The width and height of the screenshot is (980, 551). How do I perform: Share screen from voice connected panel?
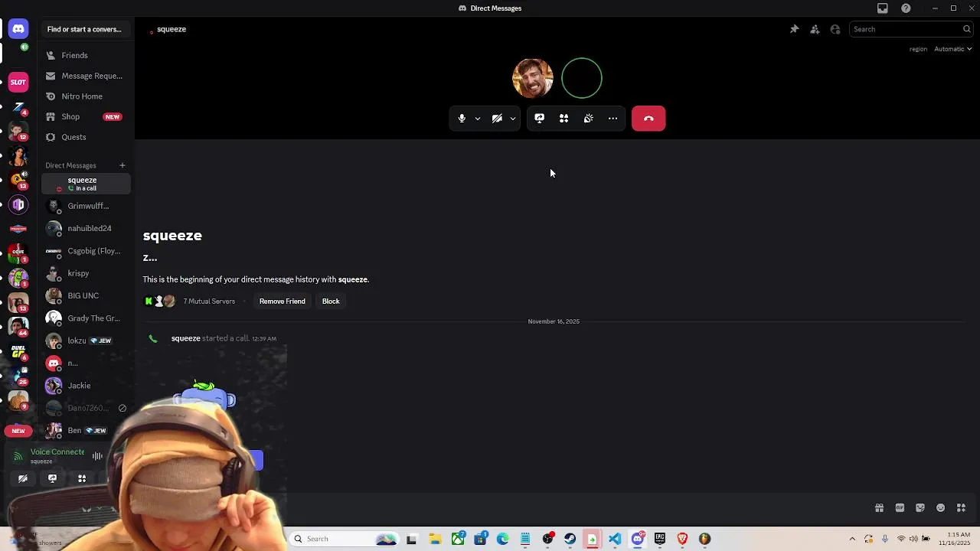[x=52, y=479]
